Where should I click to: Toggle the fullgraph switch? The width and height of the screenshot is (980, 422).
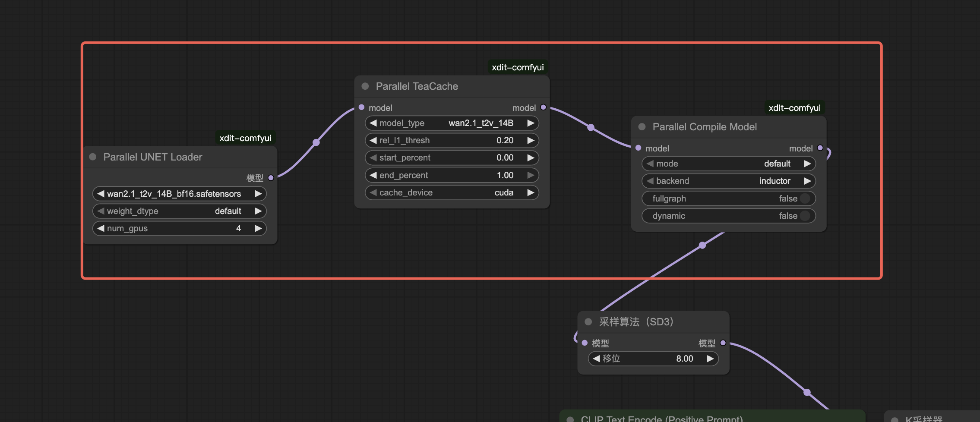[x=805, y=198]
